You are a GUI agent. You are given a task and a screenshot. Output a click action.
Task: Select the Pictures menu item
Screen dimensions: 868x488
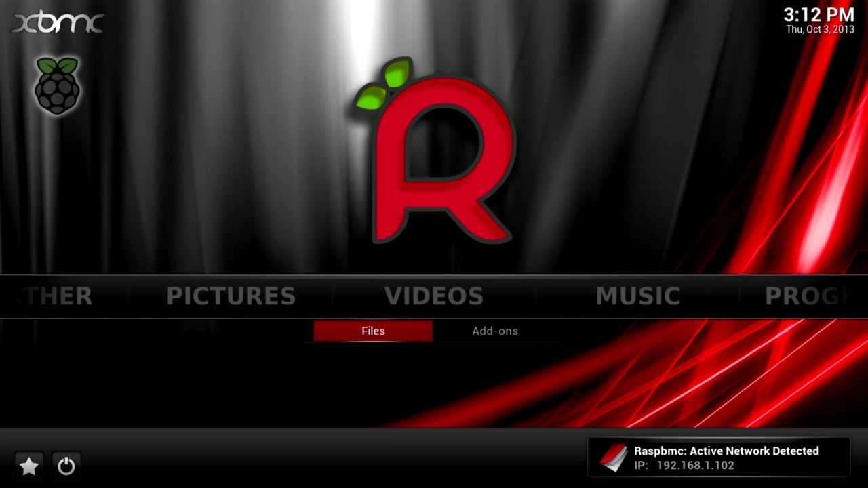tap(231, 296)
